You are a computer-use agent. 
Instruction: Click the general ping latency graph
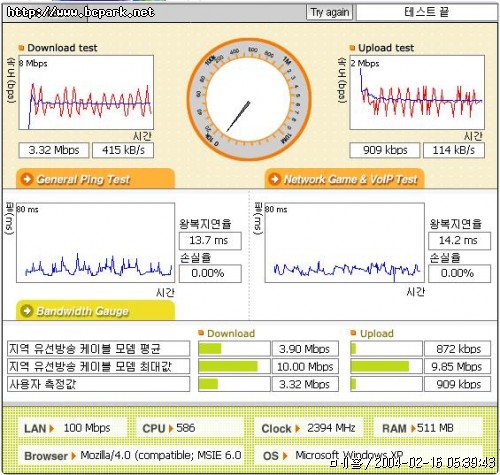point(95,243)
